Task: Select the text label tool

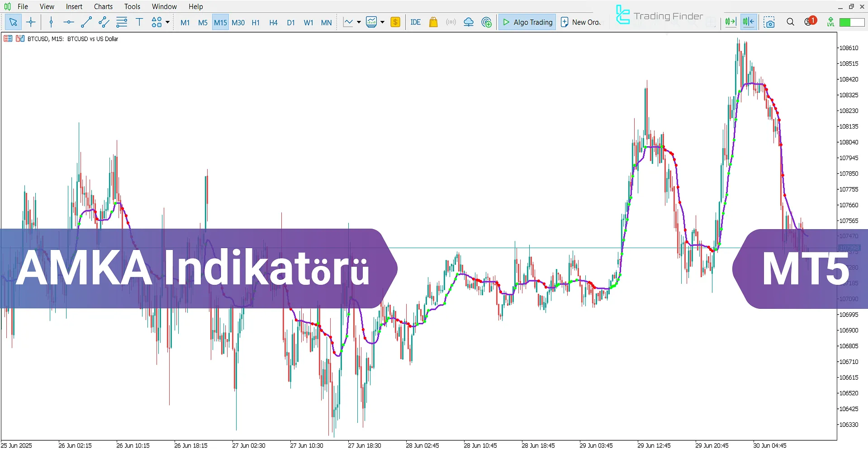Action: tap(139, 22)
